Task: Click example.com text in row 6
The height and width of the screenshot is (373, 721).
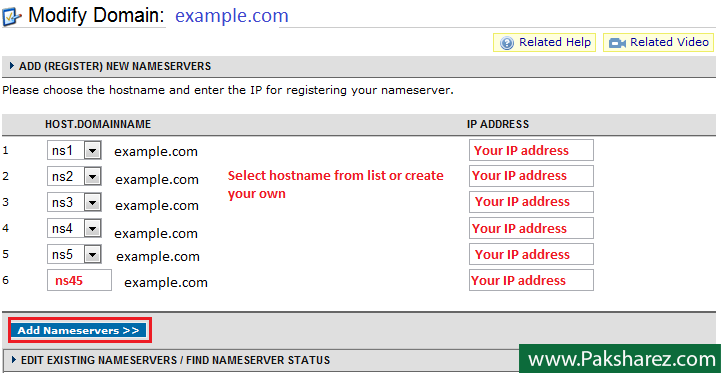Action: pos(166,282)
